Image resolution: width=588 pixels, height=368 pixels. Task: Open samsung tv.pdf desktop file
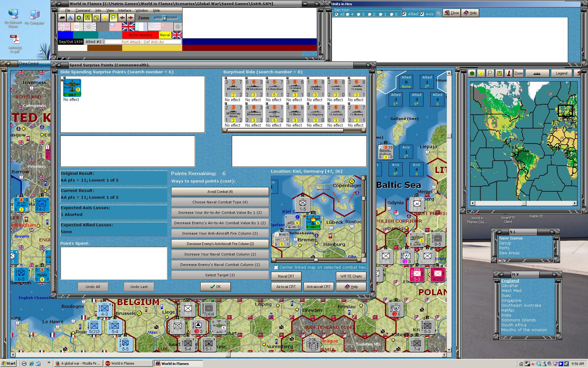pyautogui.click(x=15, y=44)
